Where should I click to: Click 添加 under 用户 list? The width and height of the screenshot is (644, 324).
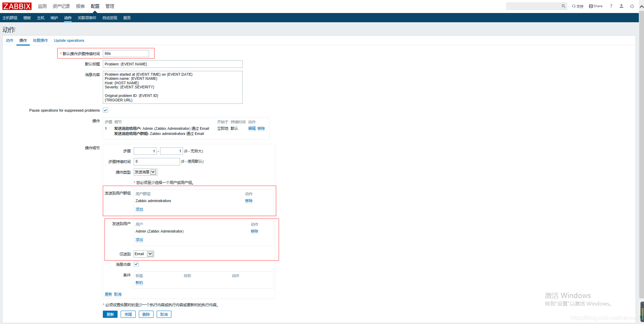point(139,240)
